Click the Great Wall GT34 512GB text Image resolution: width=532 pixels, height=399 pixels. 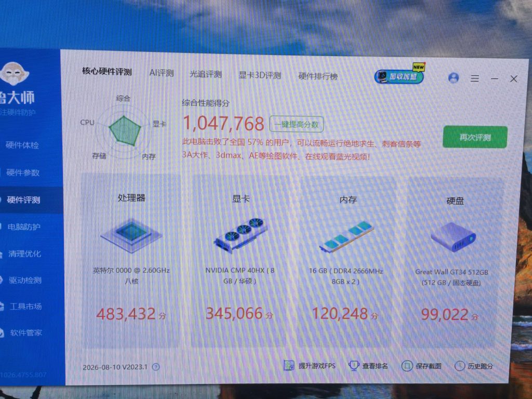click(x=451, y=272)
